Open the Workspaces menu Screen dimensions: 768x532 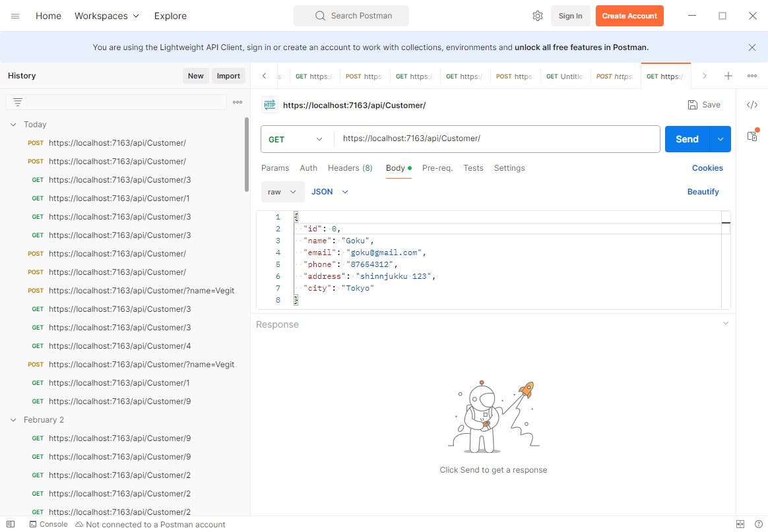[x=107, y=16]
